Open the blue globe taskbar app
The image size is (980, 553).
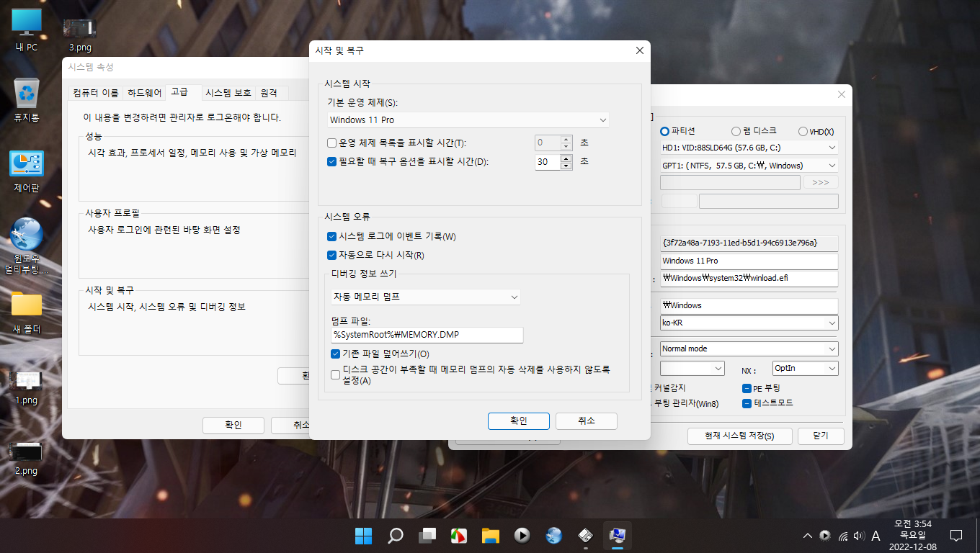pos(554,536)
